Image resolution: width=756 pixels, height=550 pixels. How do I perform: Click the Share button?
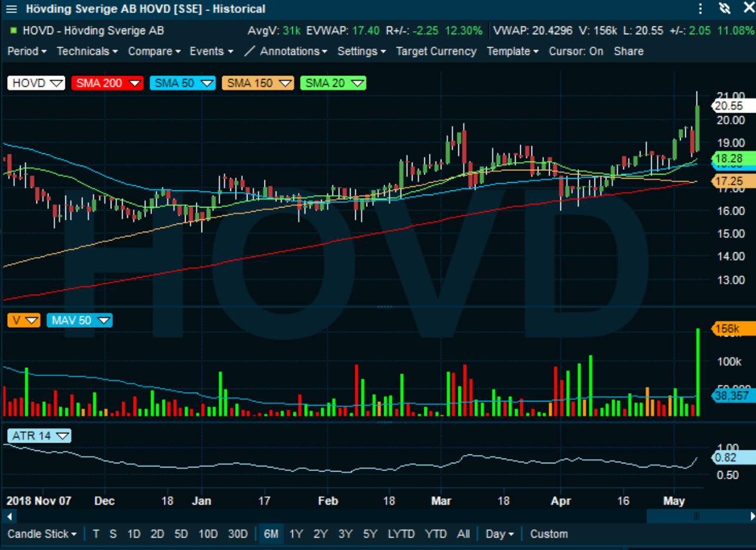coord(629,51)
